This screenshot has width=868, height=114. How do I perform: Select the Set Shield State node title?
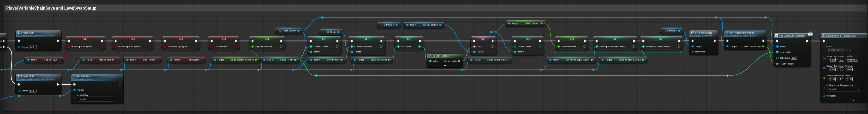703,33
